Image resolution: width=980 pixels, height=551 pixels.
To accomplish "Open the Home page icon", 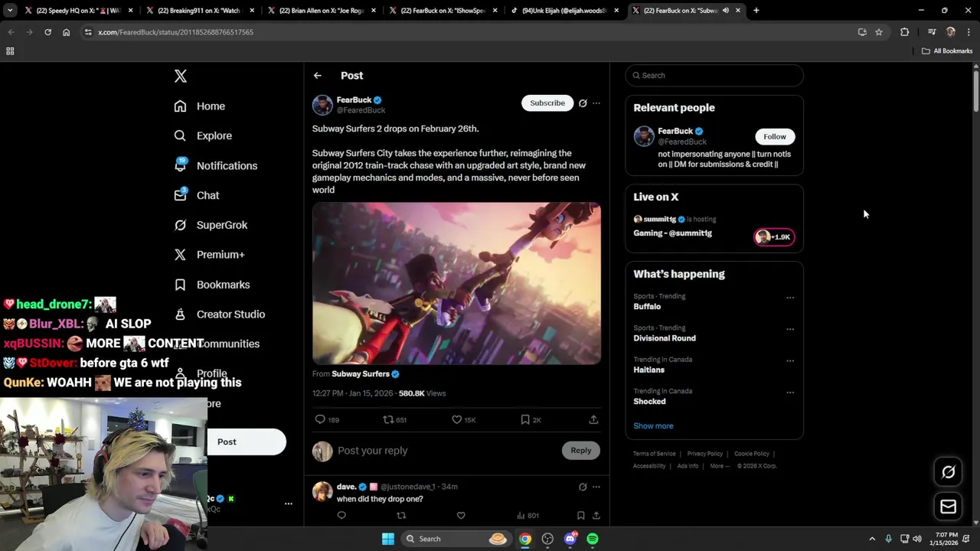I will [x=180, y=106].
